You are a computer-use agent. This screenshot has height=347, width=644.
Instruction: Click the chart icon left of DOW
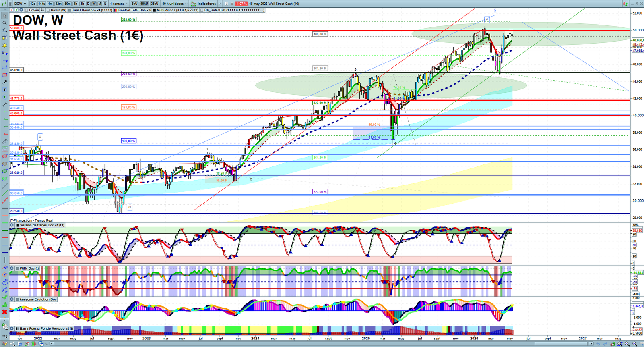click(4, 4)
